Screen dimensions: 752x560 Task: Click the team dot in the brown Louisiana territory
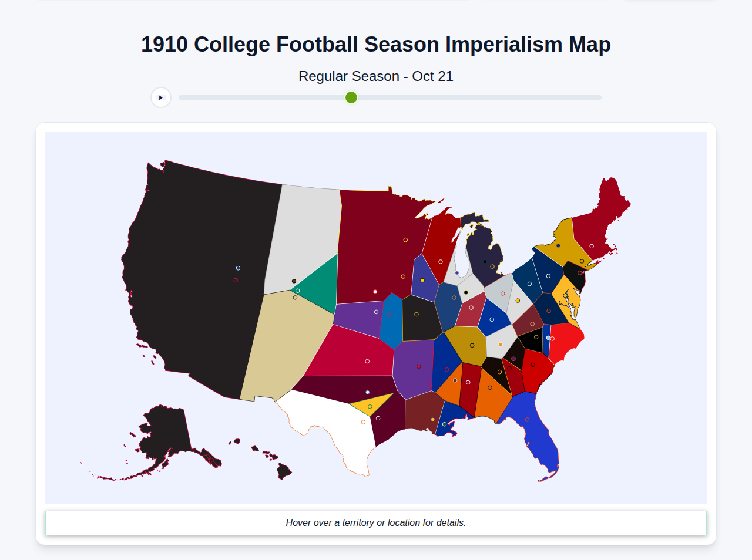(432, 419)
